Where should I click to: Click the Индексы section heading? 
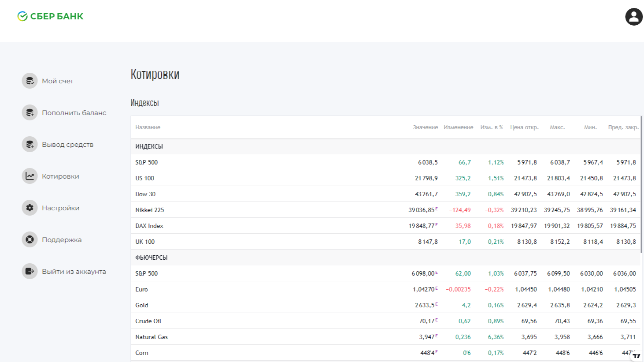point(144,103)
